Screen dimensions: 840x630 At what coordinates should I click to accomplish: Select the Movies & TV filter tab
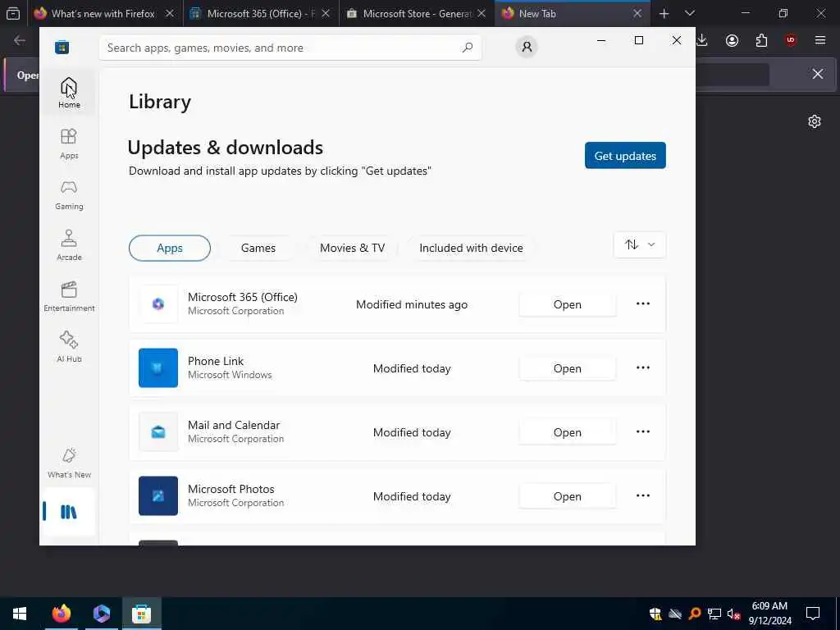click(352, 248)
